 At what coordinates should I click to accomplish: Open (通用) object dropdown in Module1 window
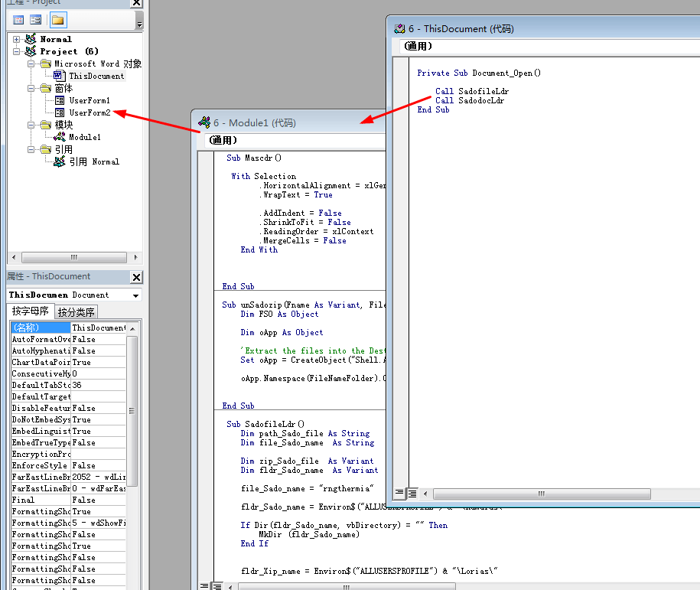(x=295, y=140)
